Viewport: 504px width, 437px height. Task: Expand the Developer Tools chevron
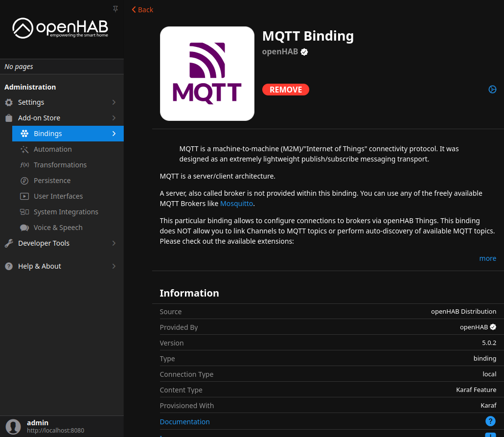click(x=114, y=243)
